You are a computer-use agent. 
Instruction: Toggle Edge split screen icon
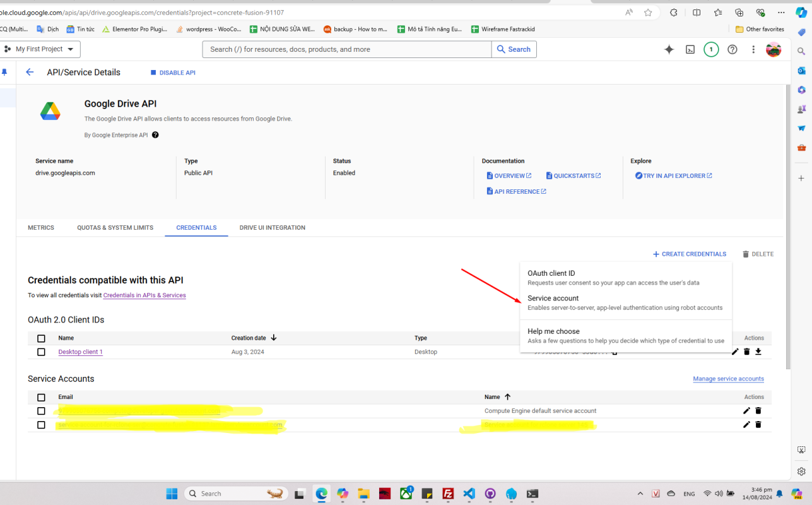point(697,13)
